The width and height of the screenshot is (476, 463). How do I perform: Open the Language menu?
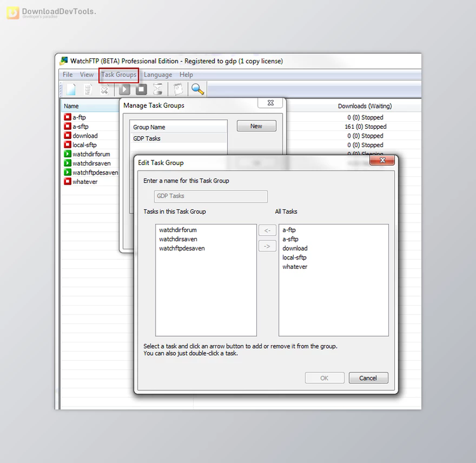[158, 75]
